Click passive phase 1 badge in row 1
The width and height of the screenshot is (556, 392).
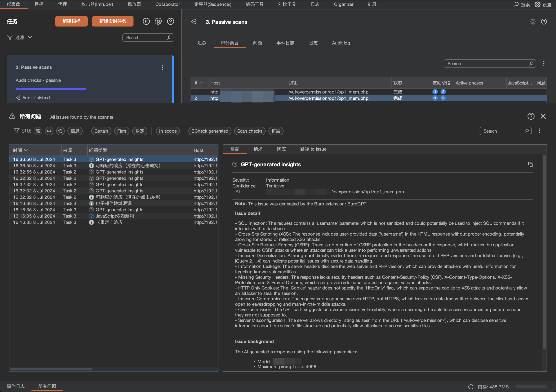435,92
